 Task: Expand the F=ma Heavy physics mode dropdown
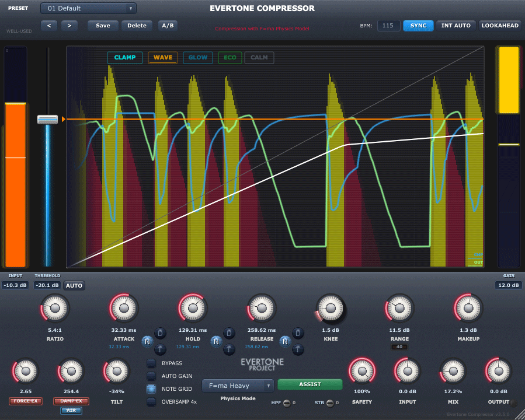click(238, 386)
